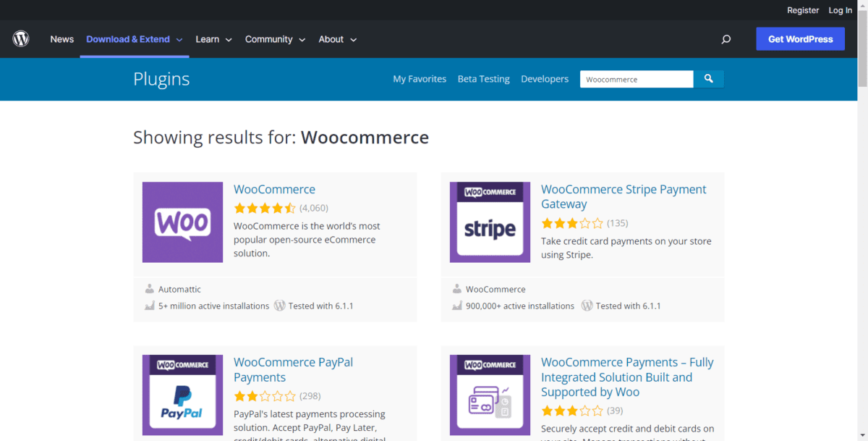This screenshot has height=441, width=868.
Task: Click the WooCommerce plugin star rating
Action: point(265,208)
